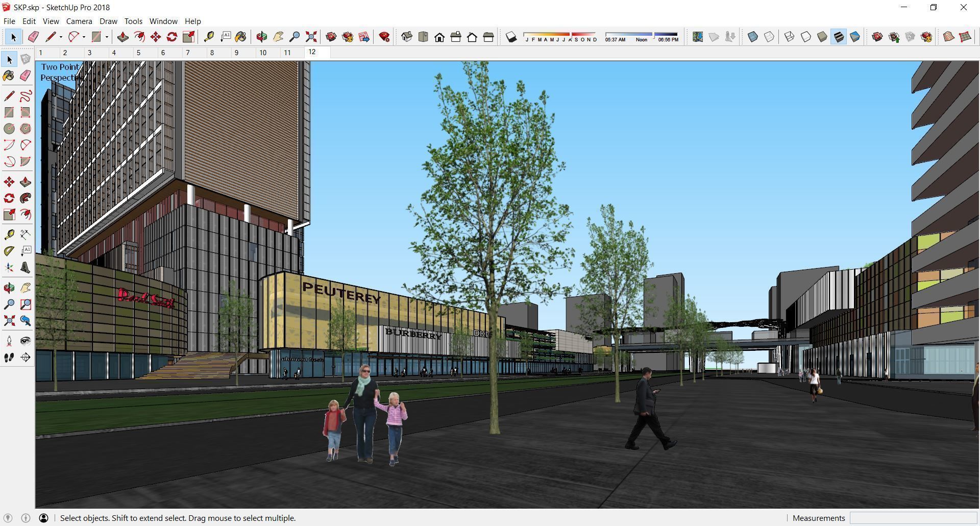980x526 pixels.
Task: Click Push/Pull in the top toolbar
Action: point(122,37)
